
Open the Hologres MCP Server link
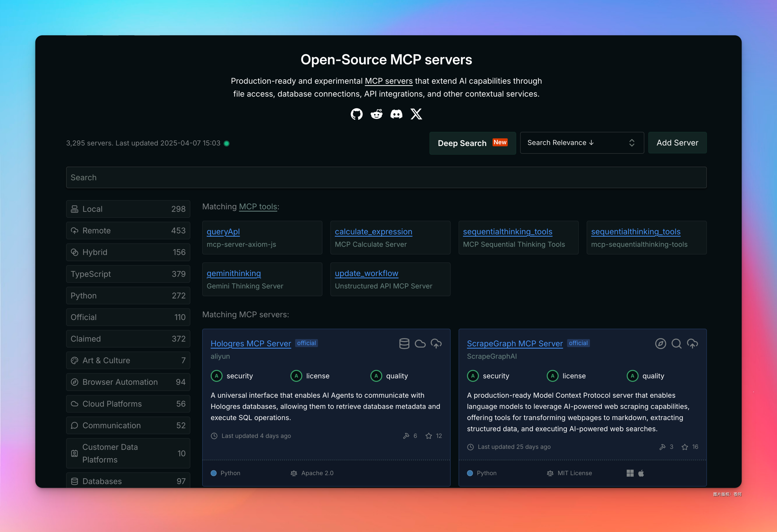(251, 343)
